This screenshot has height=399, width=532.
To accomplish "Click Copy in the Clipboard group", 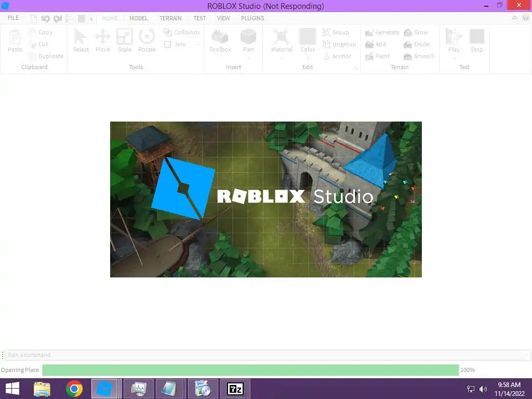I will [x=41, y=32].
